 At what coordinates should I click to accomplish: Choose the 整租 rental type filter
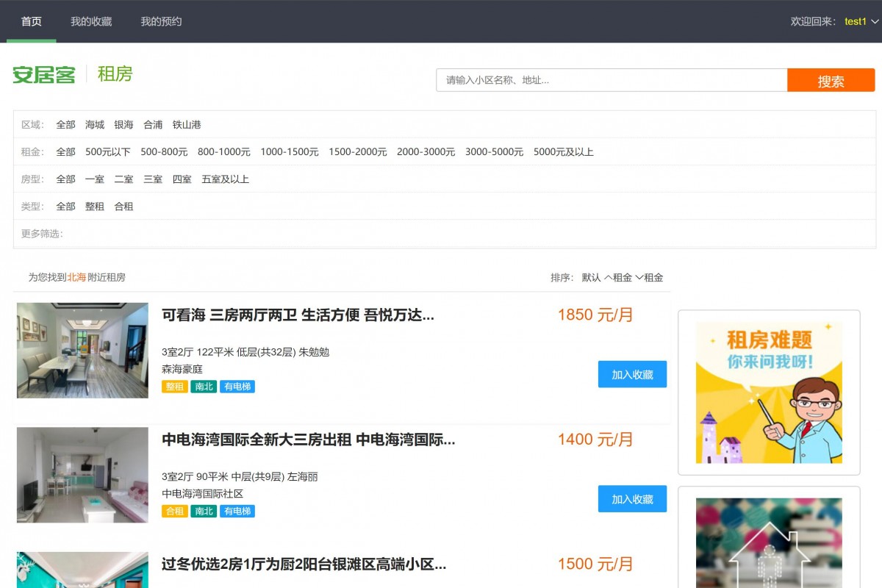(95, 207)
